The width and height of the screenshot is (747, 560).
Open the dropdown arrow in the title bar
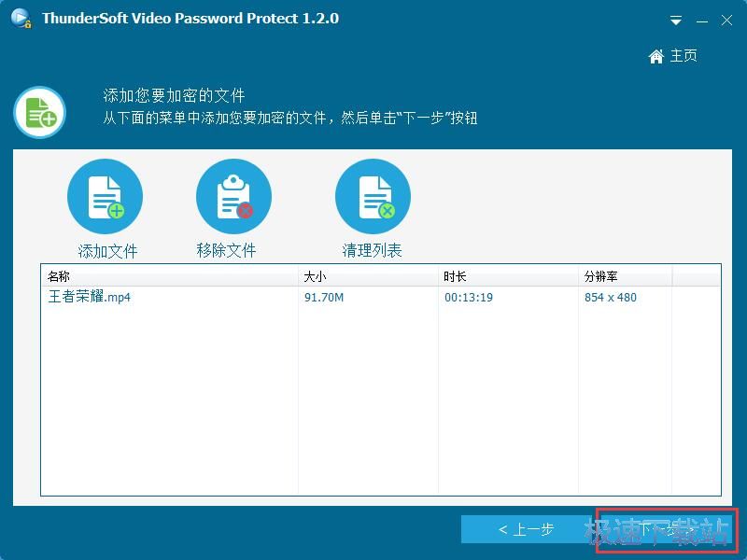click(674, 18)
